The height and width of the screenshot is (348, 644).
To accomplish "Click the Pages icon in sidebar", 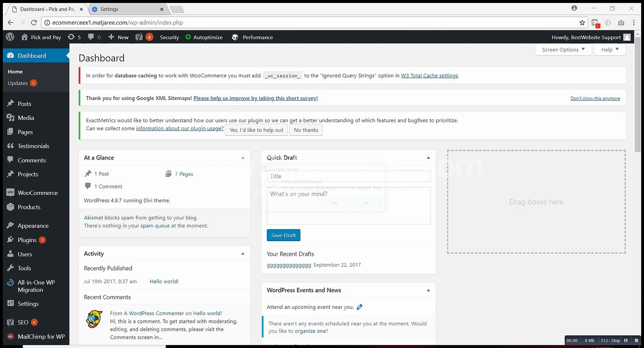I will point(10,132).
